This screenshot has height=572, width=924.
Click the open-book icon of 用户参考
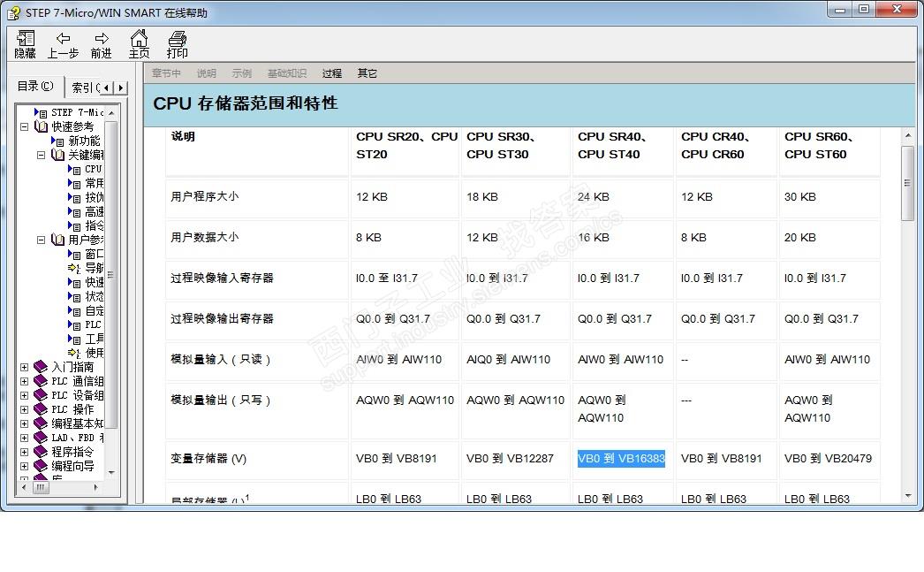[x=57, y=240]
